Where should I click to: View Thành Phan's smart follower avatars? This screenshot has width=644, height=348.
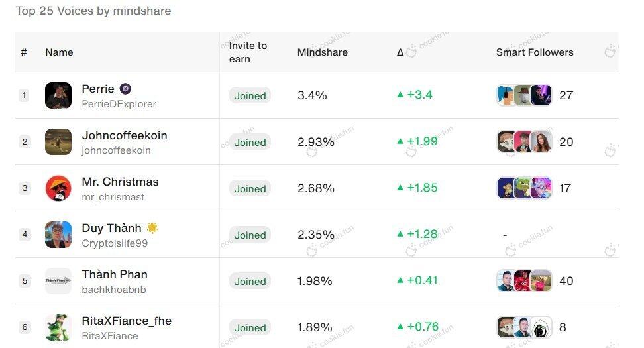tap(524, 281)
